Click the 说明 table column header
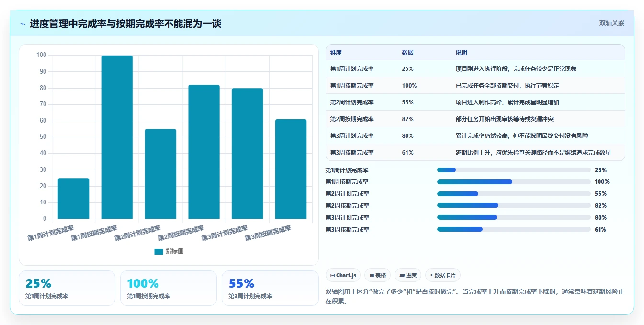644x325 pixels. (461, 52)
